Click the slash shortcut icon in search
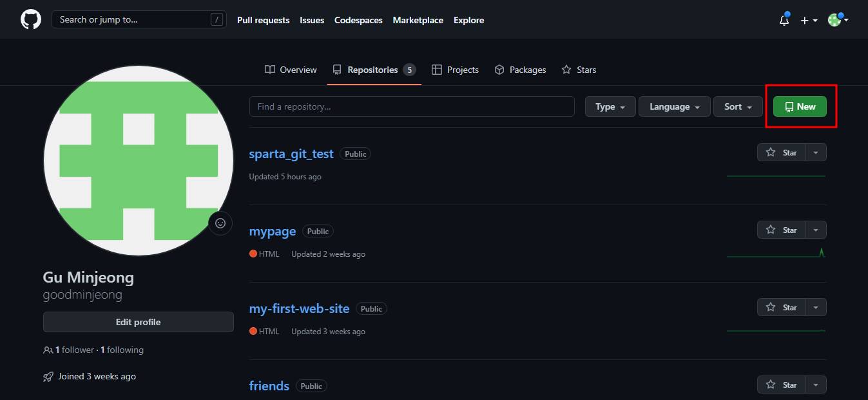This screenshot has width=868, height=400. pyautogui.click(x=216, y=19)
